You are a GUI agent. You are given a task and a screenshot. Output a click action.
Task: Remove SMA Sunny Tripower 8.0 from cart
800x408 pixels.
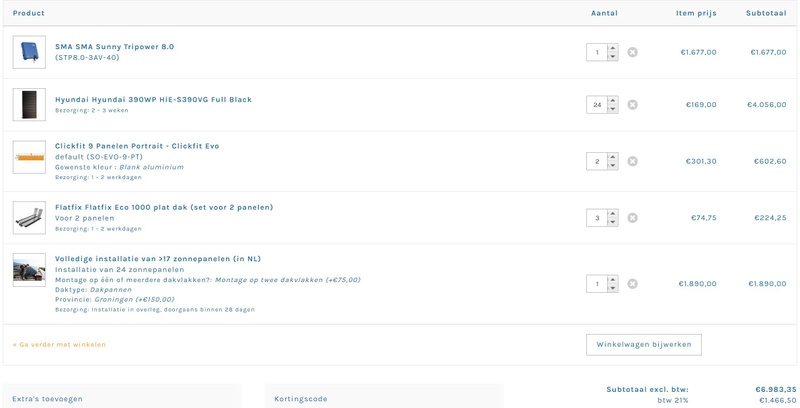pyautogui.click(x=632, y=52)
